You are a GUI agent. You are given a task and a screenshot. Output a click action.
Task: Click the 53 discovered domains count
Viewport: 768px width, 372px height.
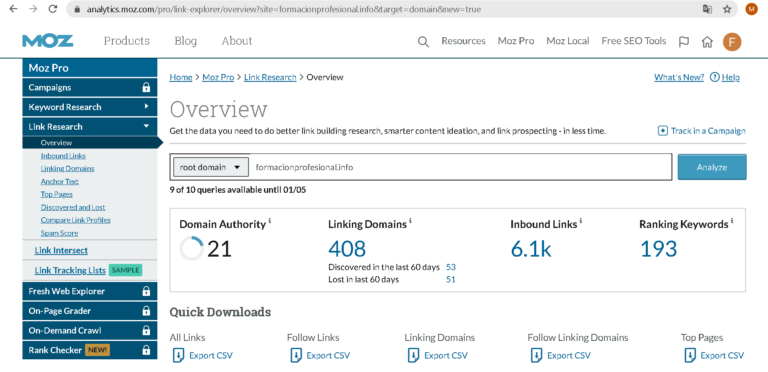(x=451, y=267)
